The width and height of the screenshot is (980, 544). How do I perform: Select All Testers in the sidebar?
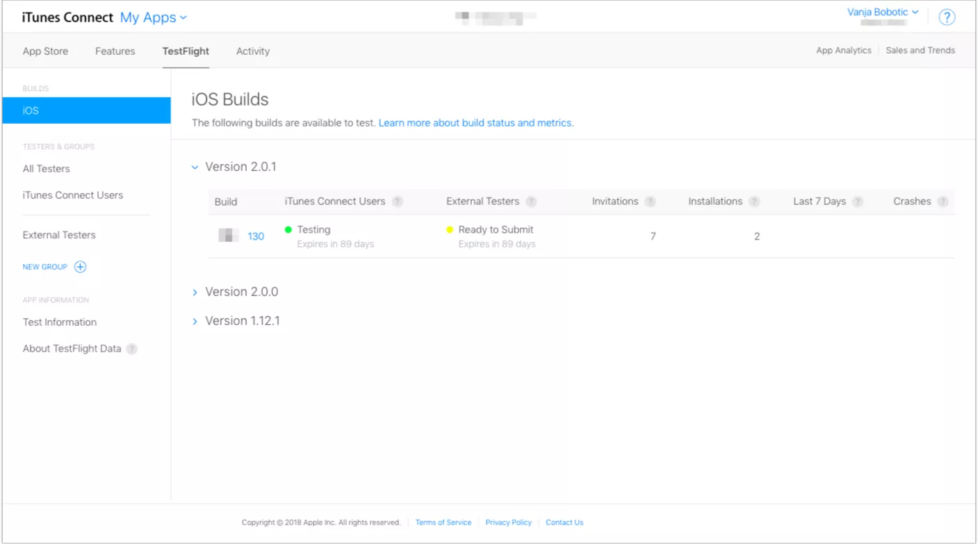[x=46, y=169]
